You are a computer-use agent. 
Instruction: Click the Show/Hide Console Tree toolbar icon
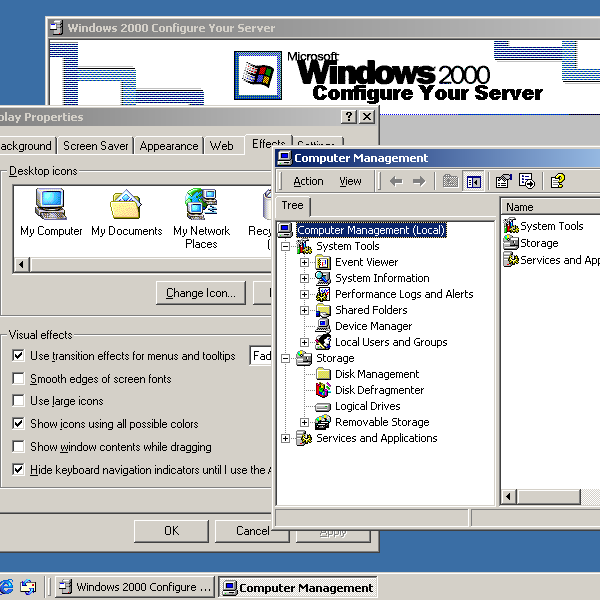474,181
